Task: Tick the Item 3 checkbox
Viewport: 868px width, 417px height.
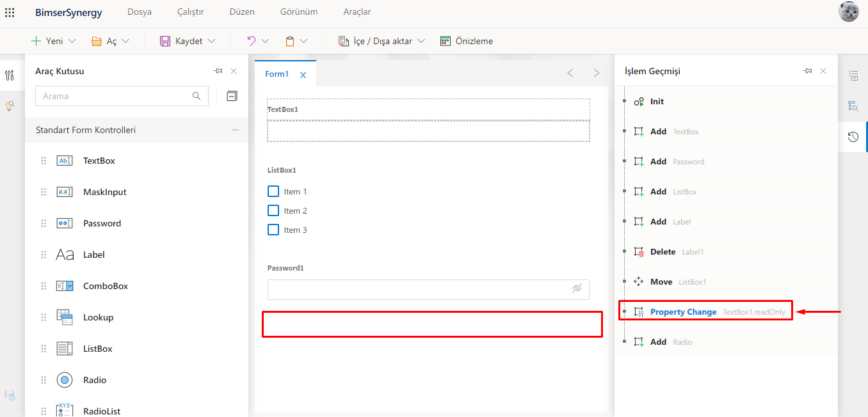Action: 273,230
